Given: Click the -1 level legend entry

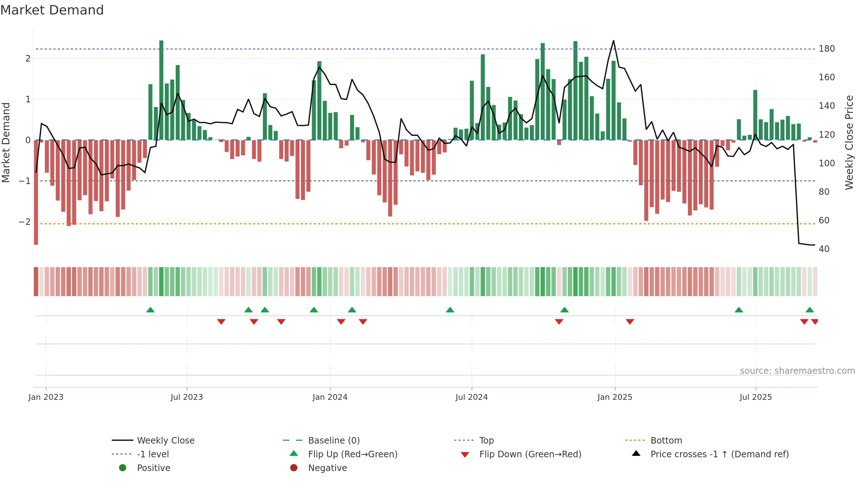Looking at the screenshot, I should [140, 454].
